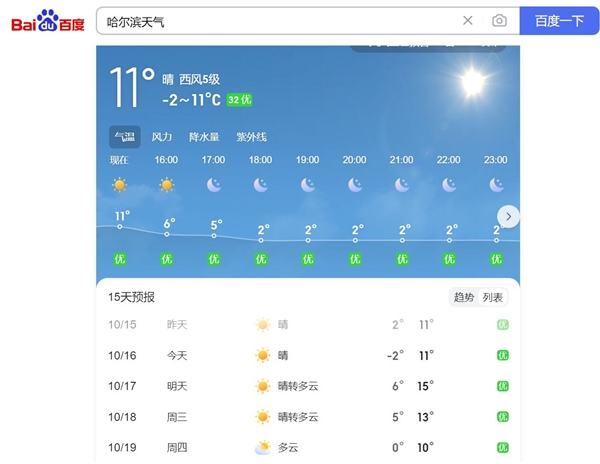600x464 pixels.
Task: Click the 优 badge under 16:00
Action: tap(166, 259)
